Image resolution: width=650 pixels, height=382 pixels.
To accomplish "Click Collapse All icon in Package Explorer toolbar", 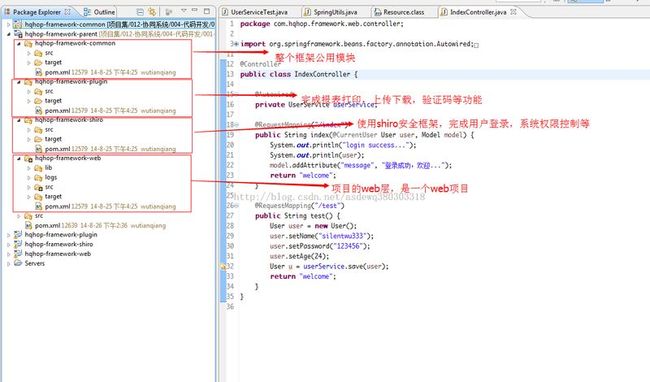I will pos(140,12).
